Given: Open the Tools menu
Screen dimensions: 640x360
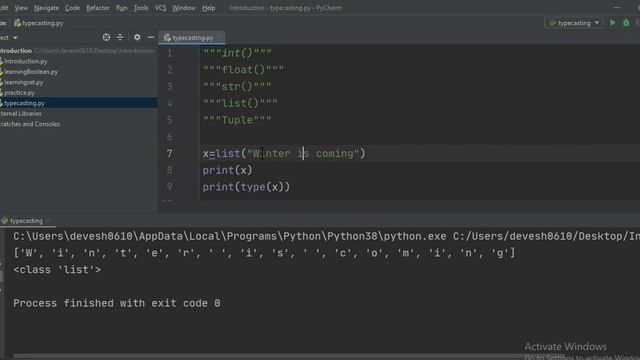Looking at the screenshot, I should point(141,8).
